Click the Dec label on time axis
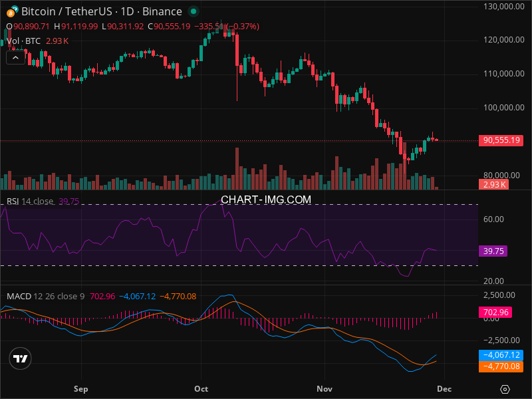This screenshot has height=399, width=532. (446, 388)
